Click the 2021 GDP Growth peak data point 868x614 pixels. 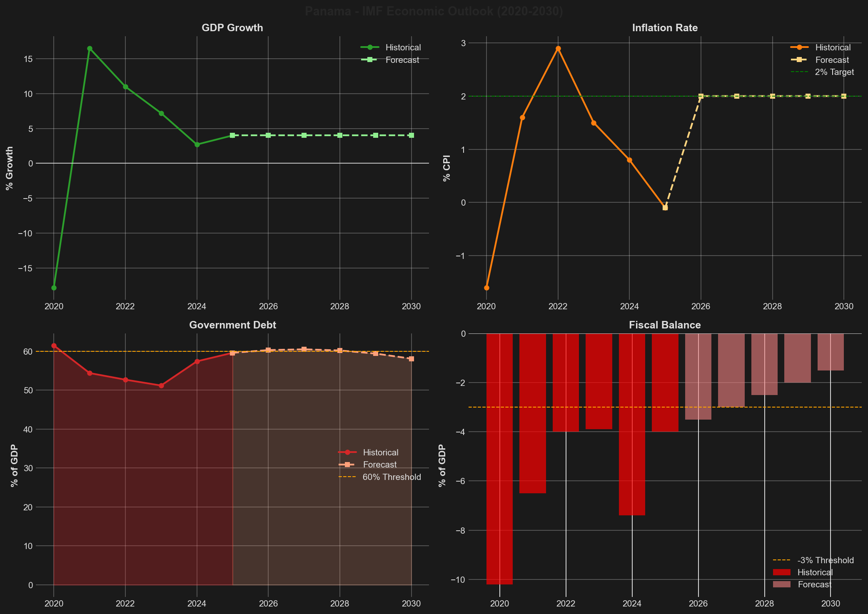click(90, 48)
